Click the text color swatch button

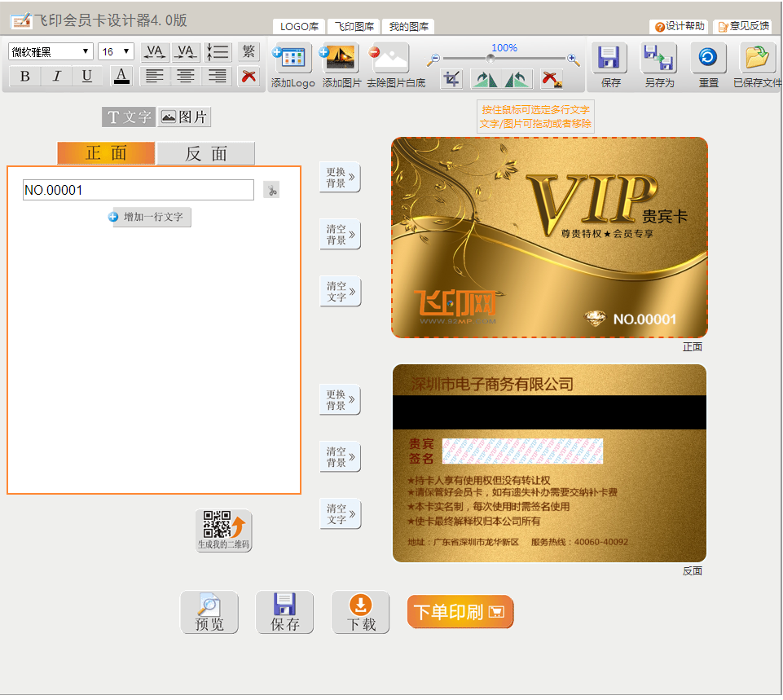(x=121, y=77)
